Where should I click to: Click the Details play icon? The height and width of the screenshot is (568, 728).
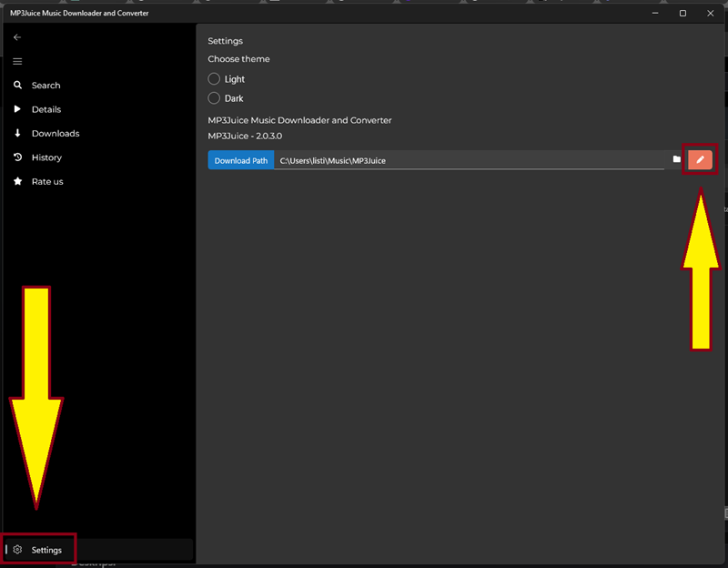click(x=17, y=109)
